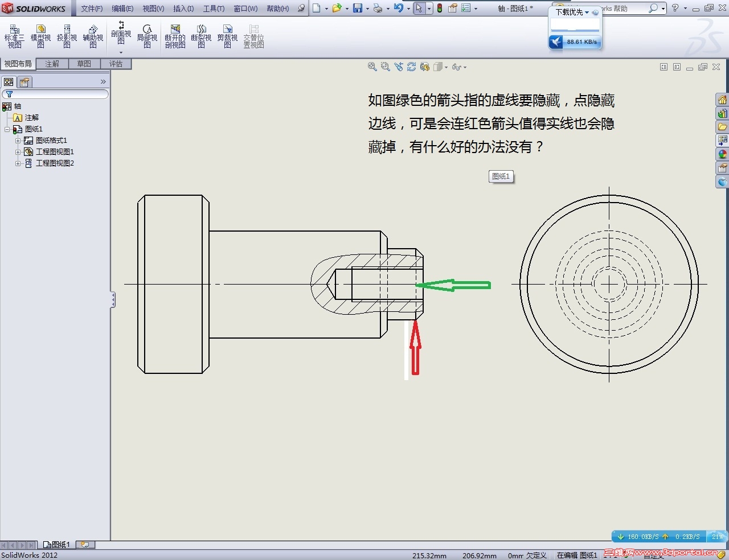Open the 工具(T) menu
The width and height of the screenshot is (729, 560).
click(214, 9)
